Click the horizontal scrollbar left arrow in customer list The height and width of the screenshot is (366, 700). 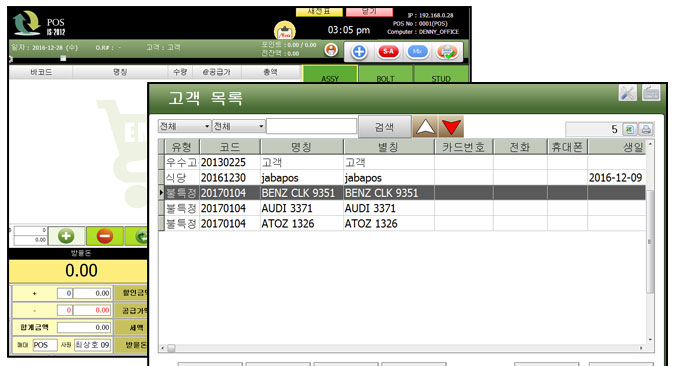[162, 348]
